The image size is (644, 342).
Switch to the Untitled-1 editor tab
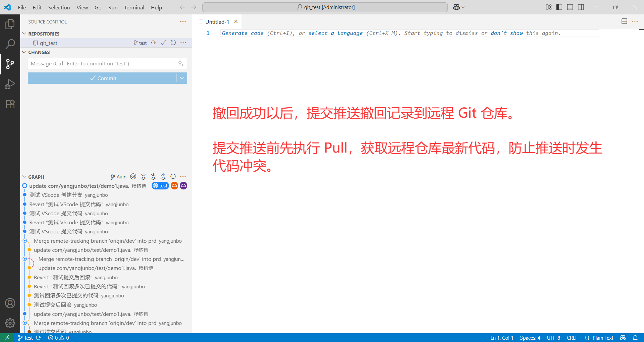pos(217,21)
